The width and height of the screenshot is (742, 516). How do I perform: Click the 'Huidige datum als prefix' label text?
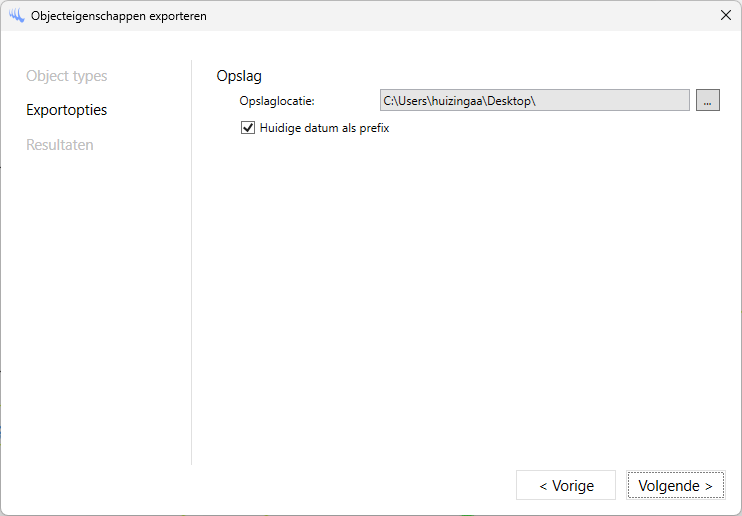coord(324,128)
